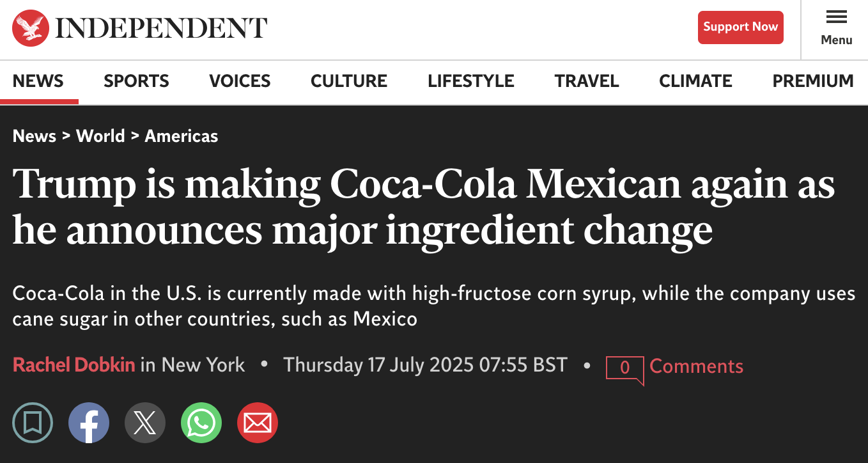The height and width of the screenshot is (463, 868).
Task: Click the Independent eagle logo icon
Action: pos(31,28)
